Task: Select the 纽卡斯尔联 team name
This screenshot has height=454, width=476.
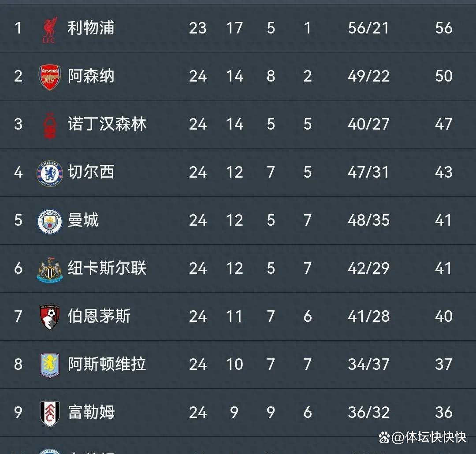Action: click(x=107, y=268)
